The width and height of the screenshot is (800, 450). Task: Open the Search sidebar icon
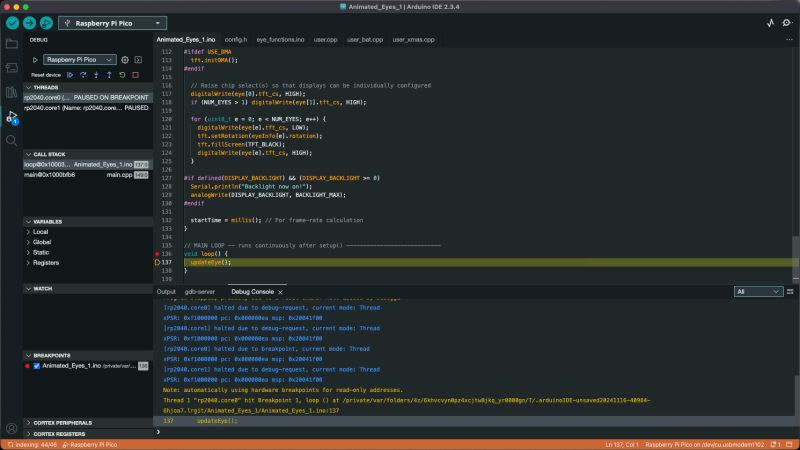(x=11, y=140)
